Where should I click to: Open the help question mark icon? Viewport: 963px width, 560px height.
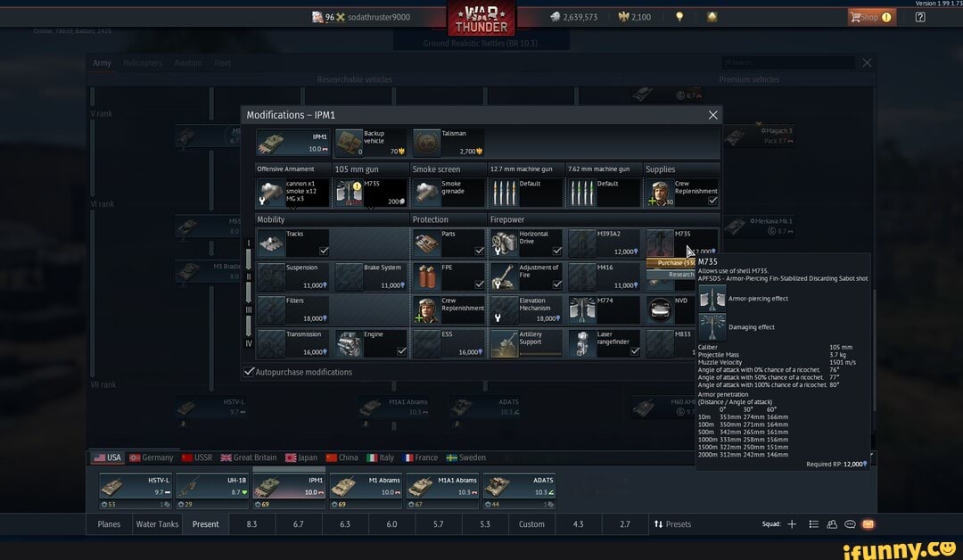[920, 17]
